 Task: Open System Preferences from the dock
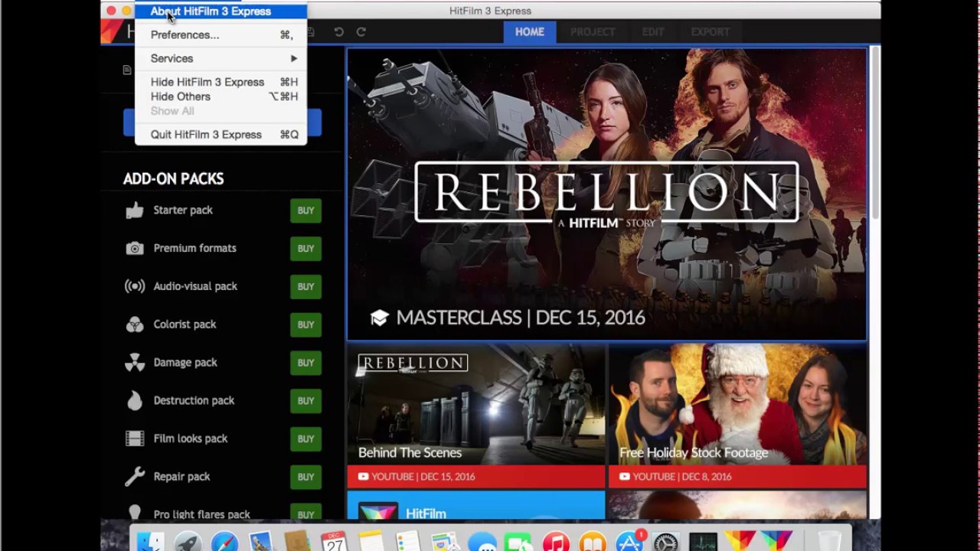666,542
